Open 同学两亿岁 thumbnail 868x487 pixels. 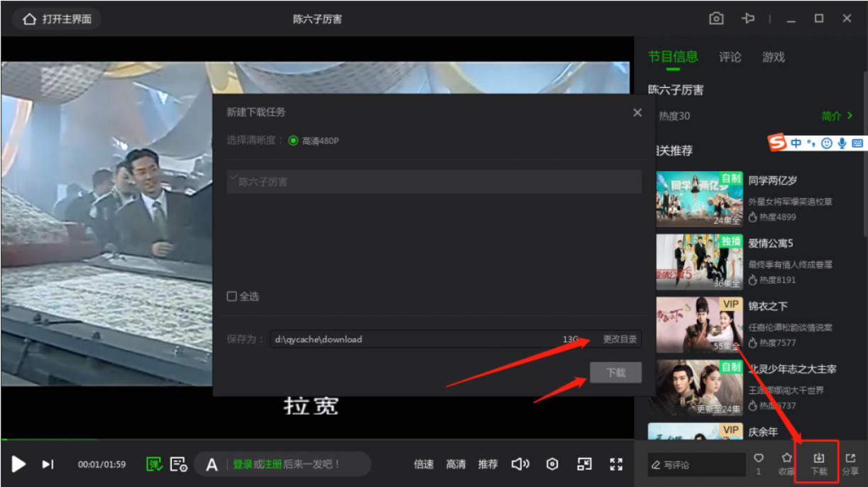[699, 199]
